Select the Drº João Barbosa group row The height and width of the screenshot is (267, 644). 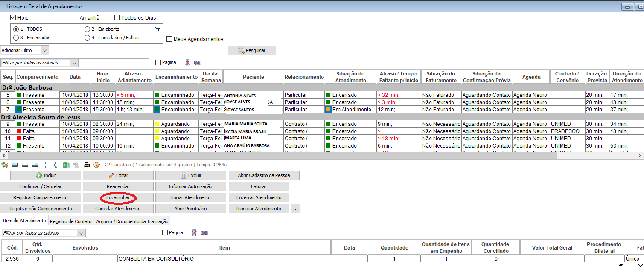(322, 87)
